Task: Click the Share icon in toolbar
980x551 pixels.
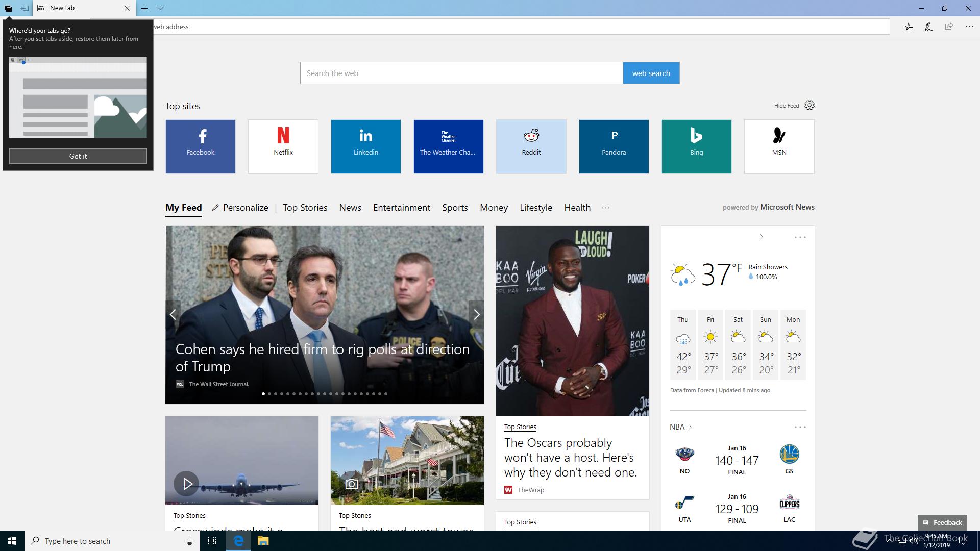Action: pos(949,27)
